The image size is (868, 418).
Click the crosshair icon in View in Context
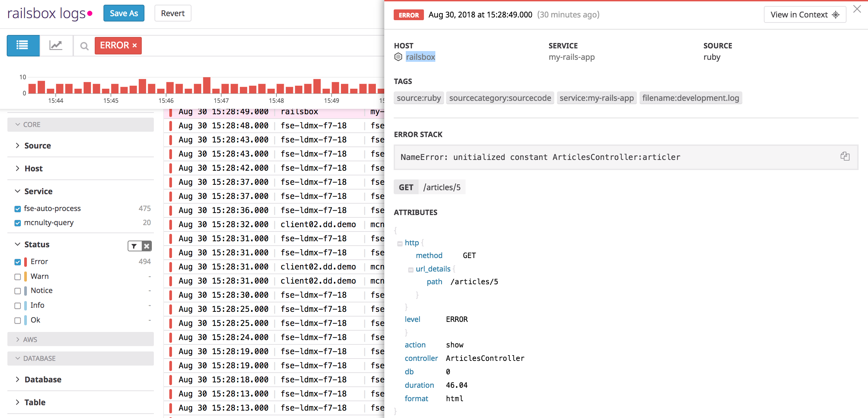click(x=835, y=14)
